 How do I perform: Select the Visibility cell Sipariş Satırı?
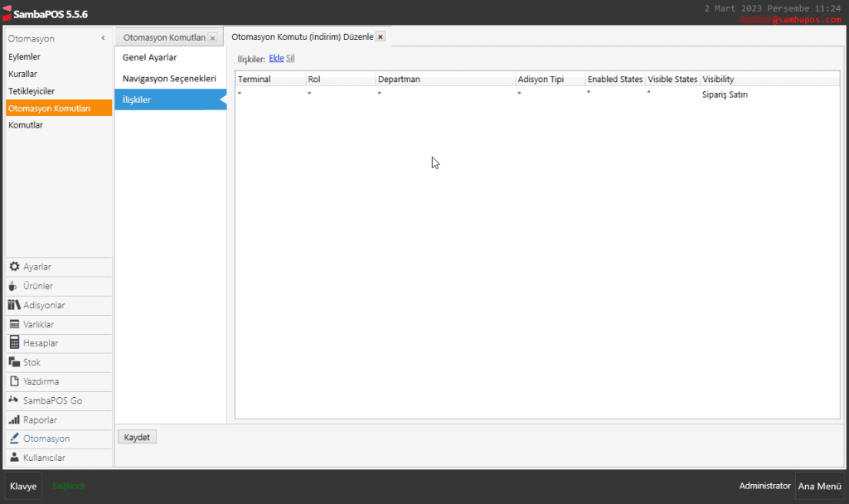coord(725,94)
